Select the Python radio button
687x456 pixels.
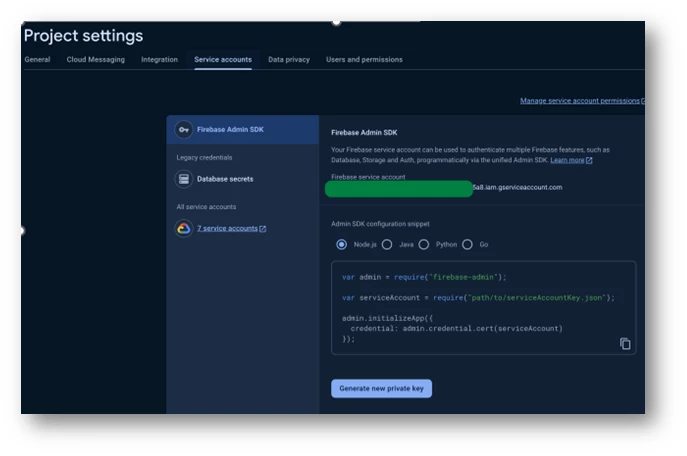[x=424, y=244]
